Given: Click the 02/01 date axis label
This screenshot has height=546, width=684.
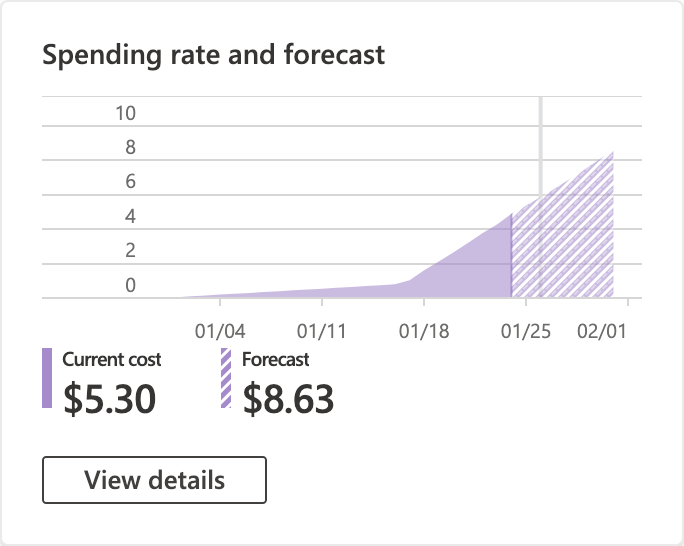Looking at the screenshot, I should click(601, 331).
